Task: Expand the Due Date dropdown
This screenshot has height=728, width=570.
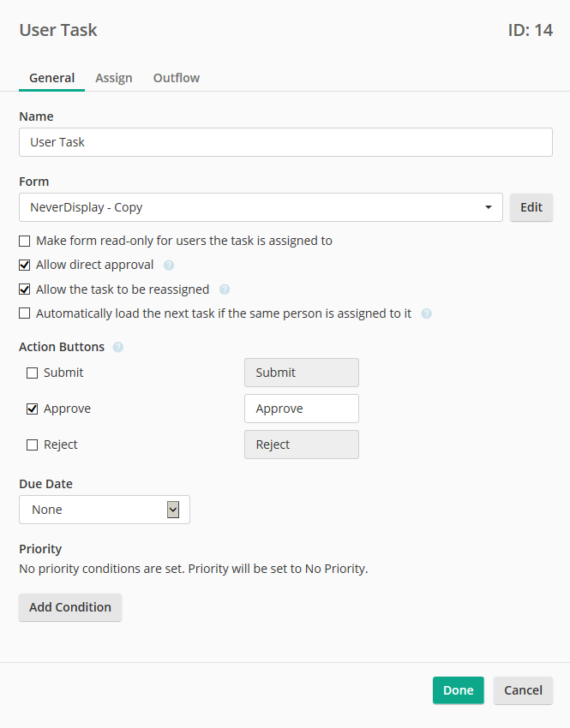Action: pyautogui.click(x=104, y=510)
